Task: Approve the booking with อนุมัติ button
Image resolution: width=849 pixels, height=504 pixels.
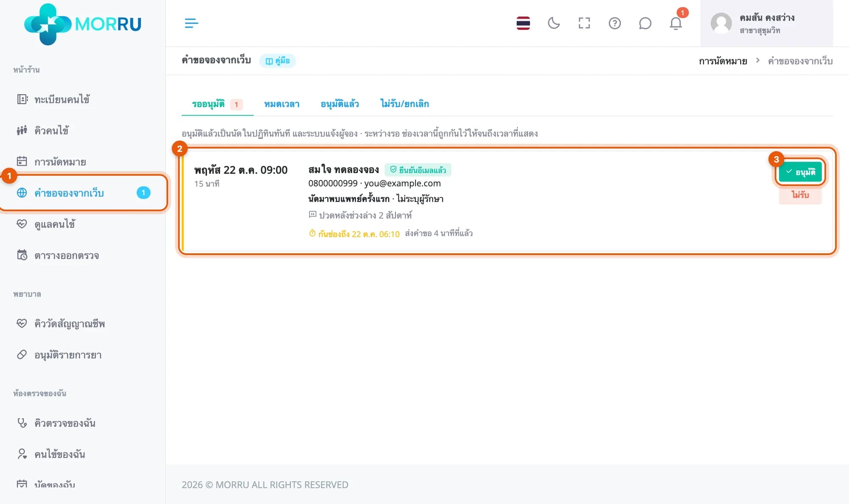Action: pos(800,172)
